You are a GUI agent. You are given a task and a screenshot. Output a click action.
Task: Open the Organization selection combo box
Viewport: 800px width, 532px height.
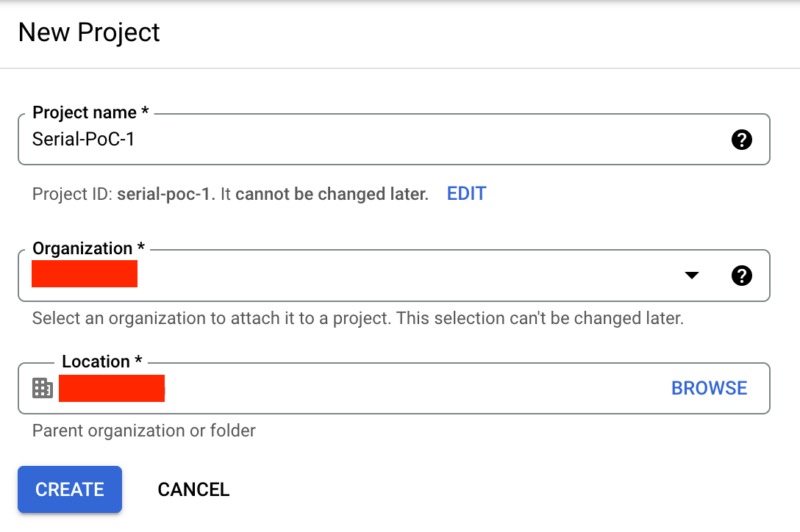point(394,276)
